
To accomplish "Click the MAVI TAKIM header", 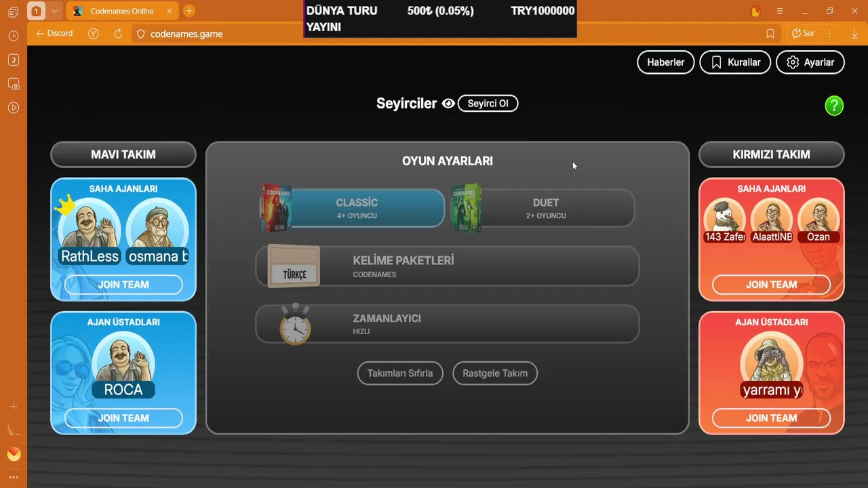I will click(x=123, y=155).
